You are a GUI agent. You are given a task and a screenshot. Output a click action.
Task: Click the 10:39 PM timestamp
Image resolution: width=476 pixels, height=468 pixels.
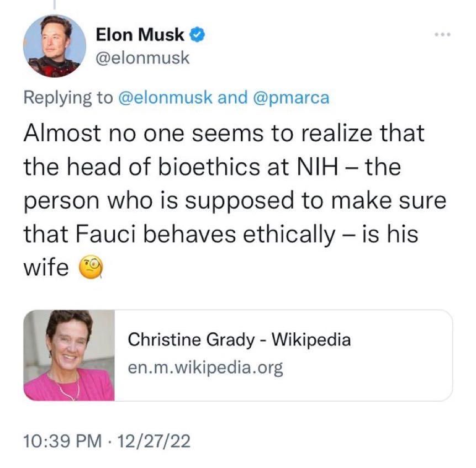click(x=62, y=441)
